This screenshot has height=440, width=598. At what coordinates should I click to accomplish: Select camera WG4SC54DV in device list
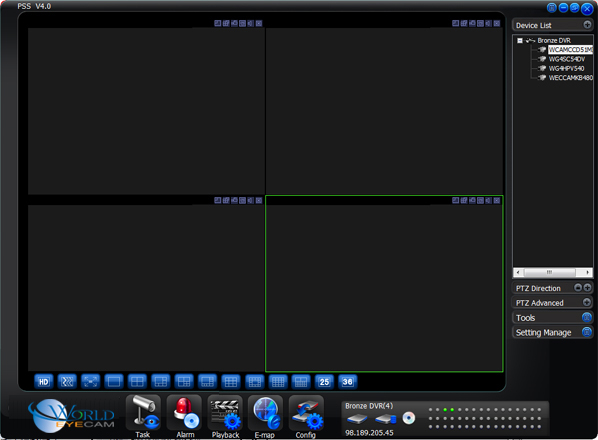click(566, 59)
